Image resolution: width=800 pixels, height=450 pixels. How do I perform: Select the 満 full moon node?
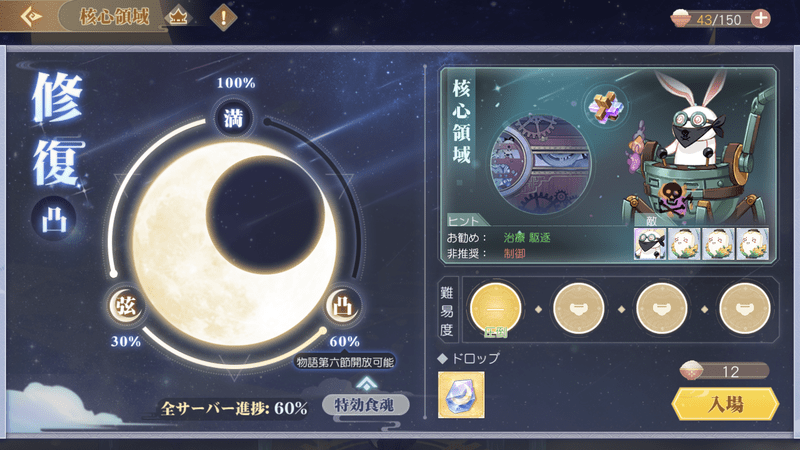pos(233,118)
